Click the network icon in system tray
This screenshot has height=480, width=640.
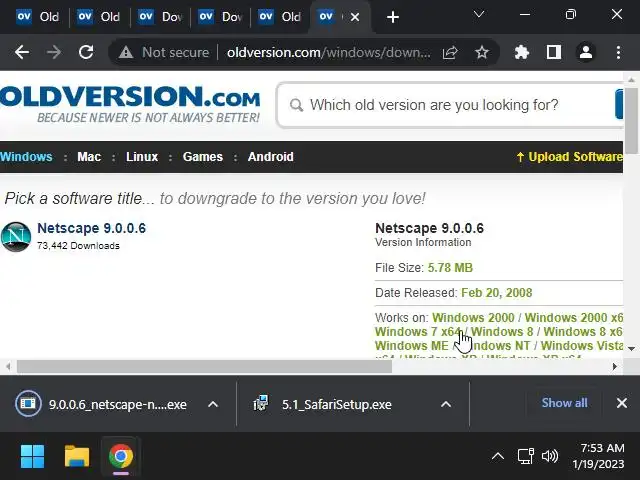coord(525,456)
